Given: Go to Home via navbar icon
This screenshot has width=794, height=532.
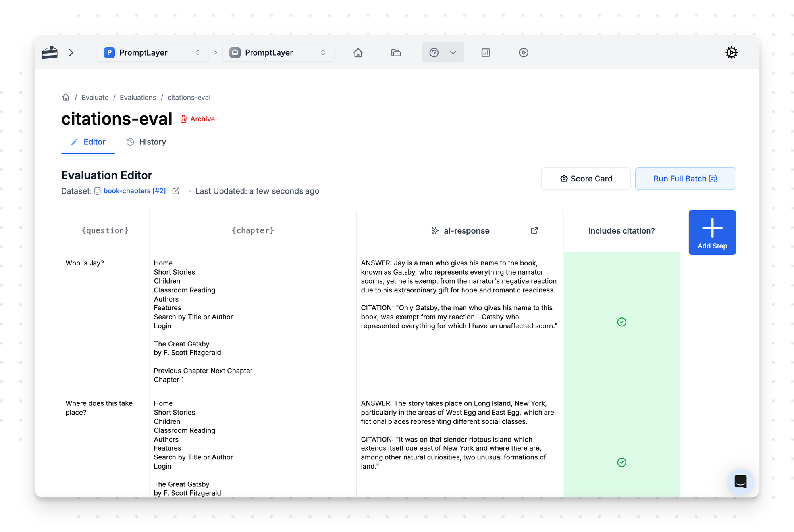Looking at the screenshot, I should click(x=358, y=52).
